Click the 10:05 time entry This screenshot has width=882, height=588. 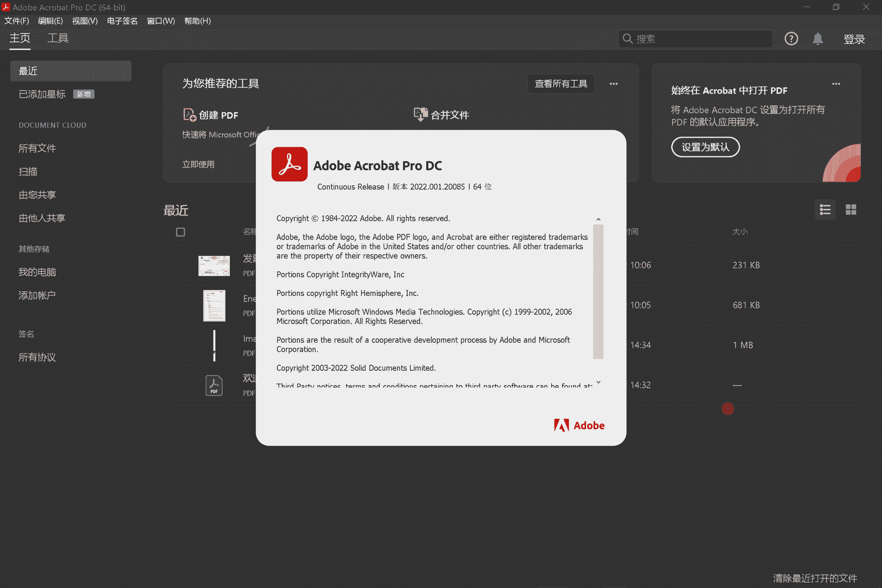click(x=640, y=305)
